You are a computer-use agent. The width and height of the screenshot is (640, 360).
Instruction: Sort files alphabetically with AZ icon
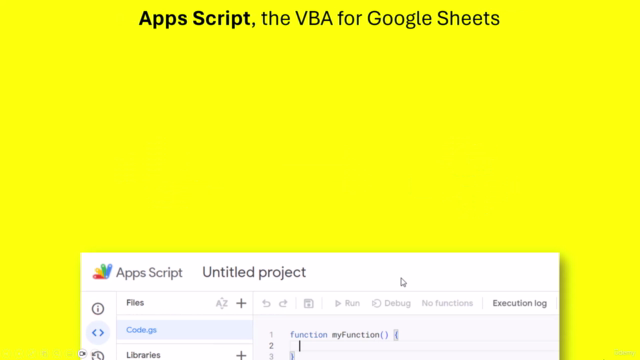222,303
